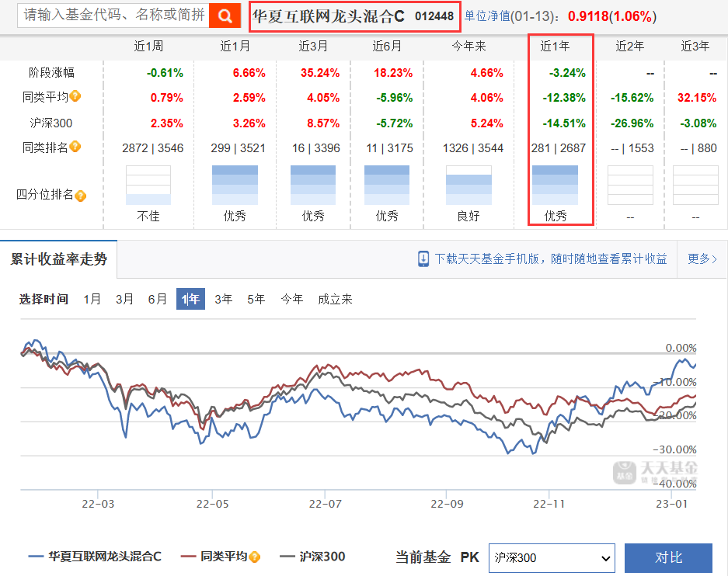This screenshot has height=576, width=728.
Task: Click the help icon next to 四分位排名 label
Action: (x=80, y=196)
